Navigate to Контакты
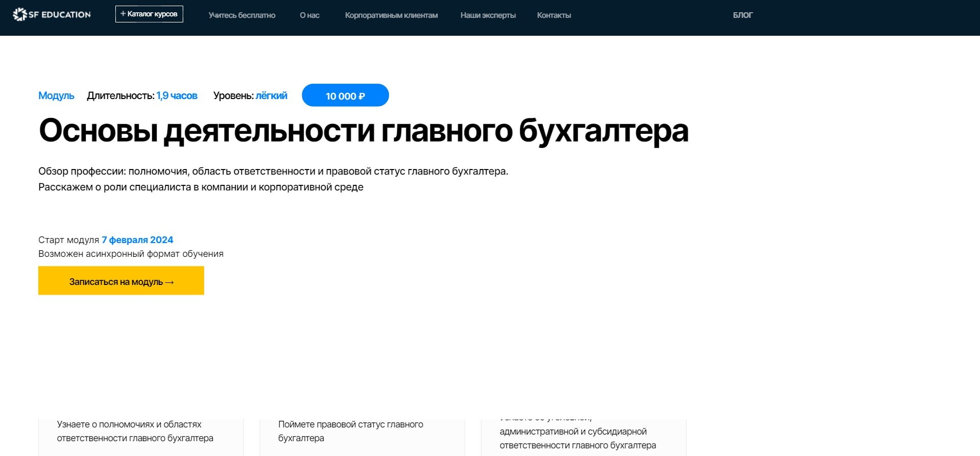980x456 pixels. coord(553,15)
